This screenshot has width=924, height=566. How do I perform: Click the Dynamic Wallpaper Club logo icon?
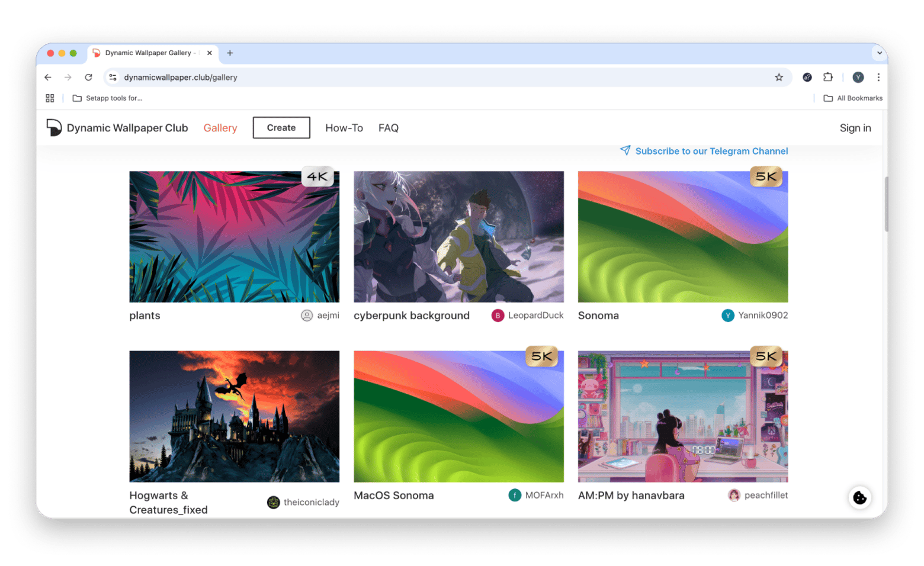pyautogui.click(x=54, y=127)
